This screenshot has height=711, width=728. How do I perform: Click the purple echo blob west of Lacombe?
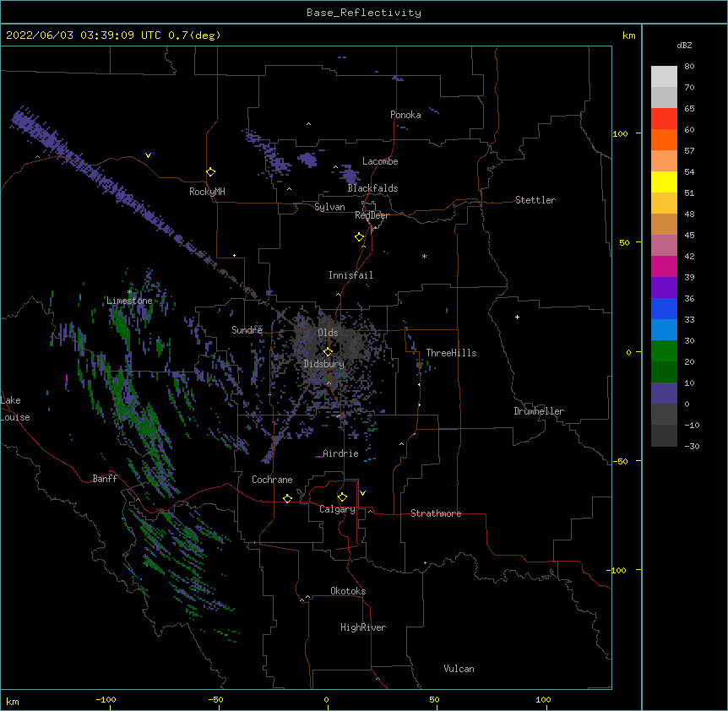[307, 160]
